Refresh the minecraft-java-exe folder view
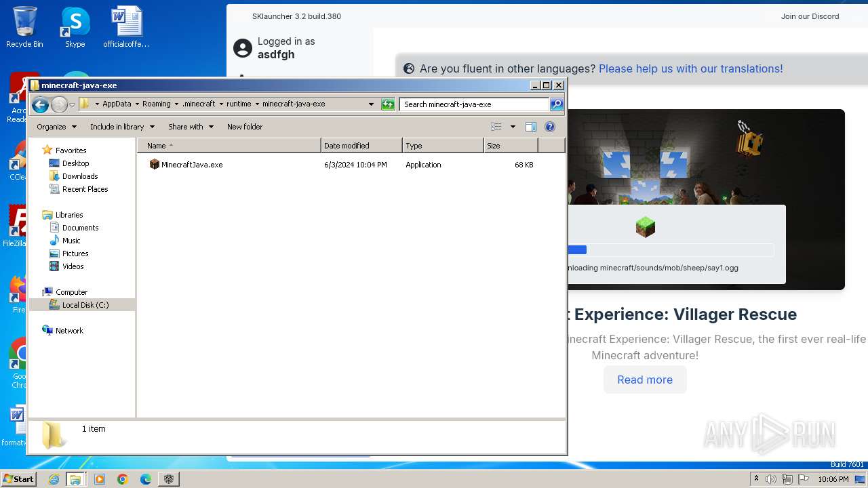 (x=388, y=104)
